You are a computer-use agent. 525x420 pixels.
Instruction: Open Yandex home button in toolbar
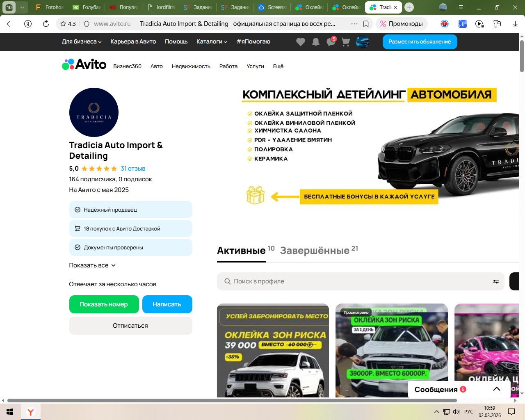click(28, 24)
